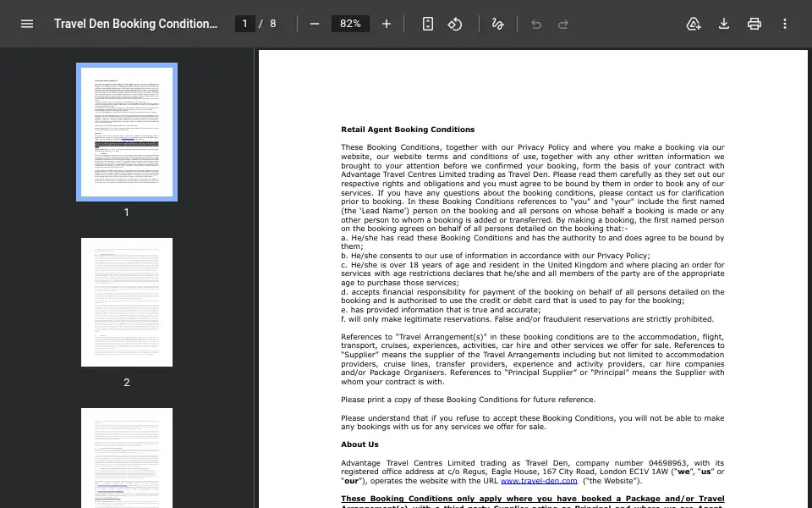Open the www.travel-den.com link
Image resolution: width=812 pixels, height=508 pixels.
(539, 481)
